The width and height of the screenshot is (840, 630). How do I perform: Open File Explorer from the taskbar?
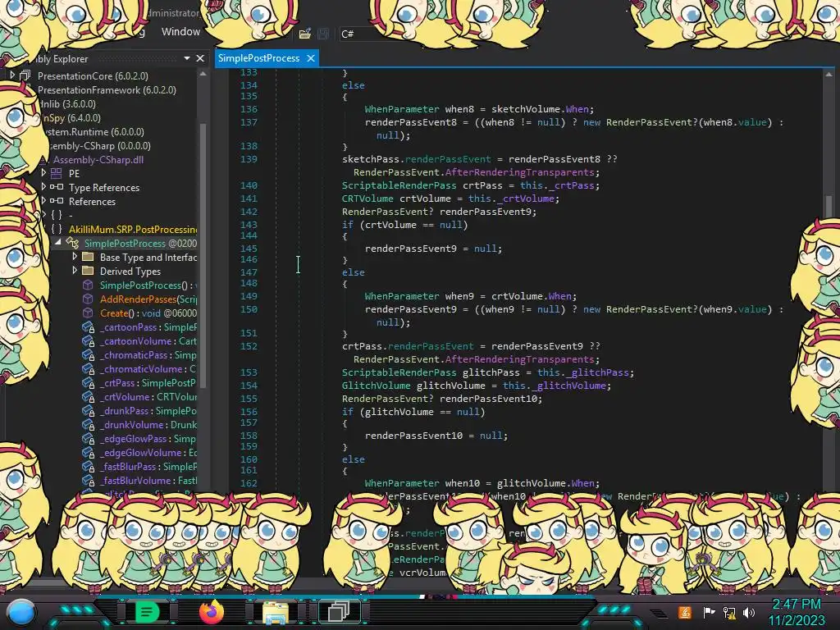pos(276,612)
